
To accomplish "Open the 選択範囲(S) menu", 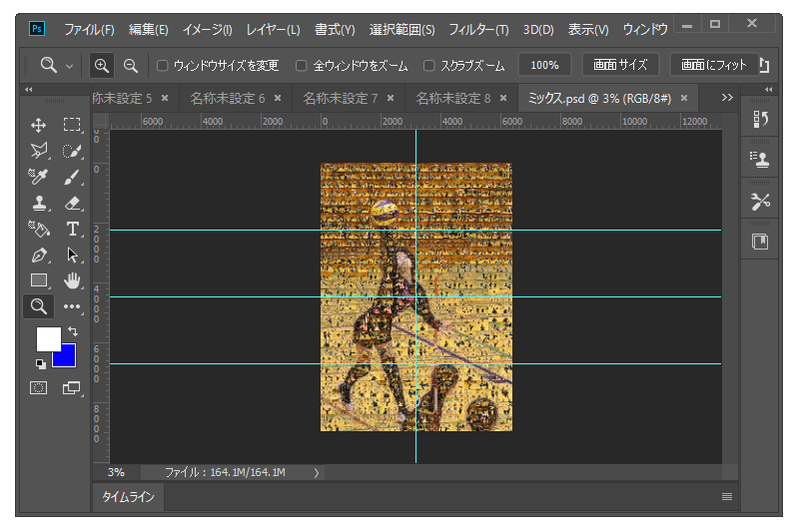I will [402, 30].
